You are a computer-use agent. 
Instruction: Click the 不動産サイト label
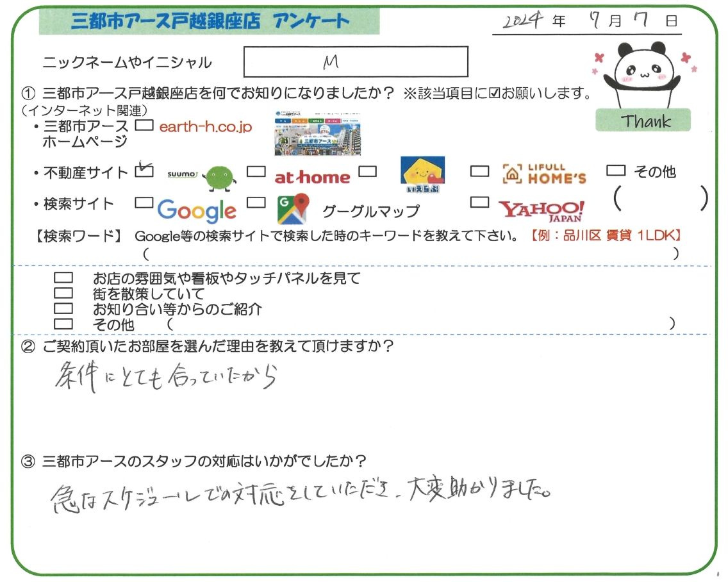[x=85, y=173]
